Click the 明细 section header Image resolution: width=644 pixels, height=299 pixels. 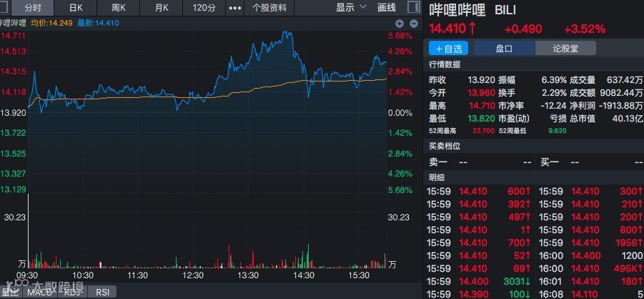[x=437, y=177]
